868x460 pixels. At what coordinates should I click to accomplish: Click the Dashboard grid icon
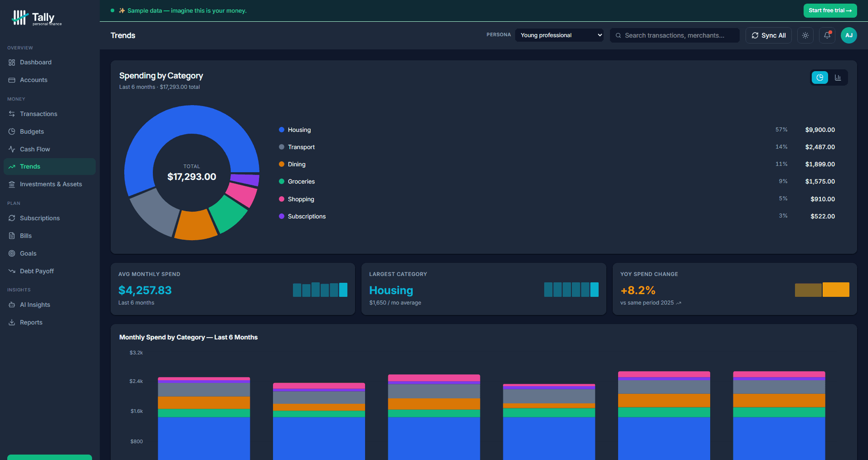tap(12, 63)
